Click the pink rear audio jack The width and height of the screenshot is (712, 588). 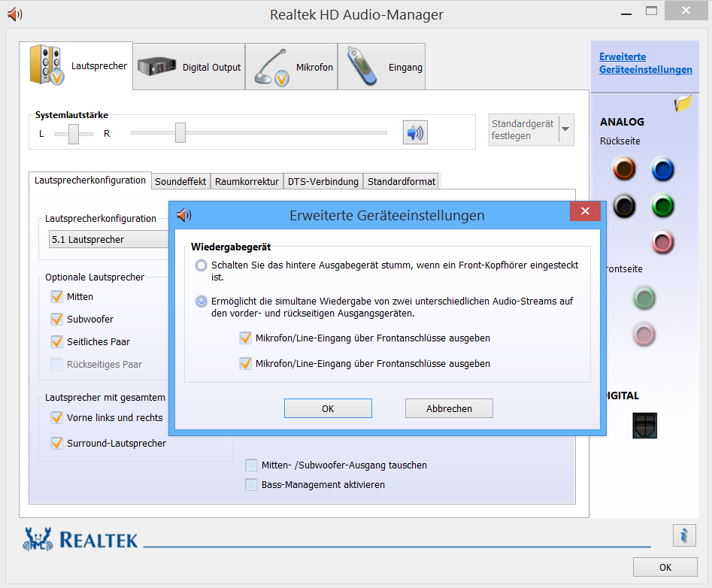tap(662, 242)
